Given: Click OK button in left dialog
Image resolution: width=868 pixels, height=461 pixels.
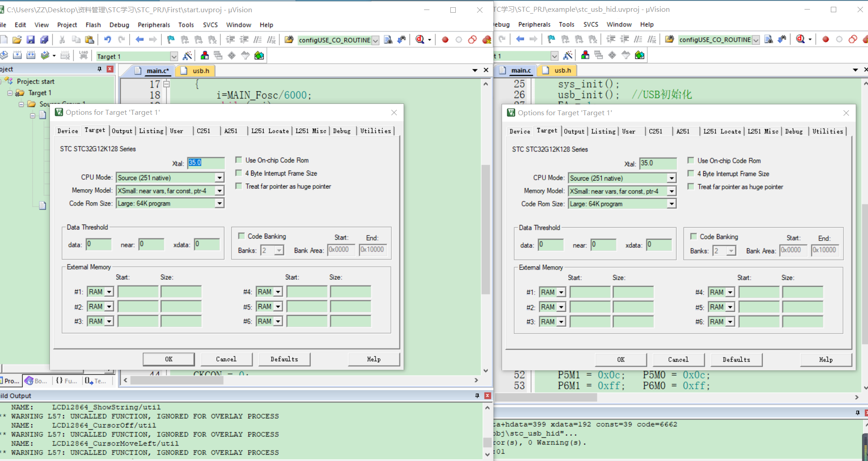Looking at the screenshot, I should pos(169,359).
